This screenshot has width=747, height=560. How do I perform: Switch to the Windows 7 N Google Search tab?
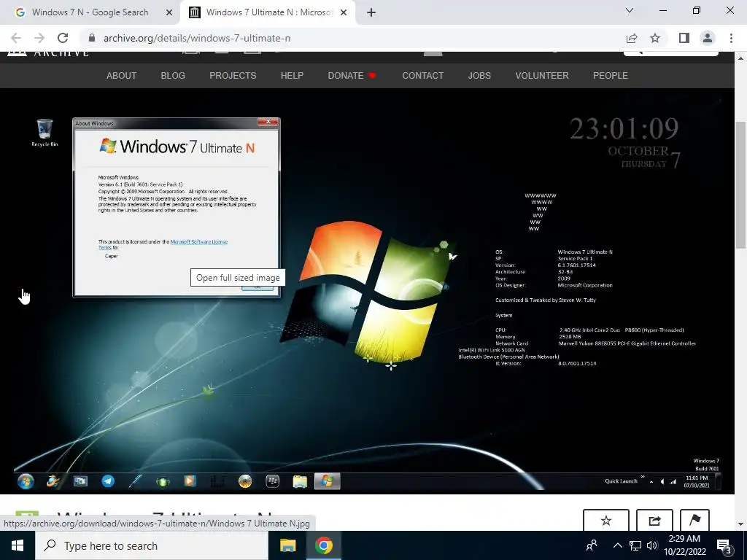click(x=90, y=12)
